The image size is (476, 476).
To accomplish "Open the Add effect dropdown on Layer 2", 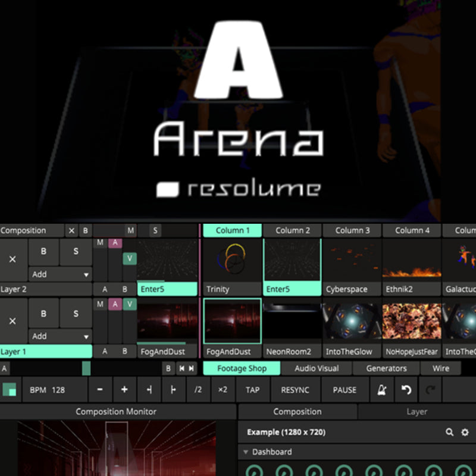I will 59,274.
